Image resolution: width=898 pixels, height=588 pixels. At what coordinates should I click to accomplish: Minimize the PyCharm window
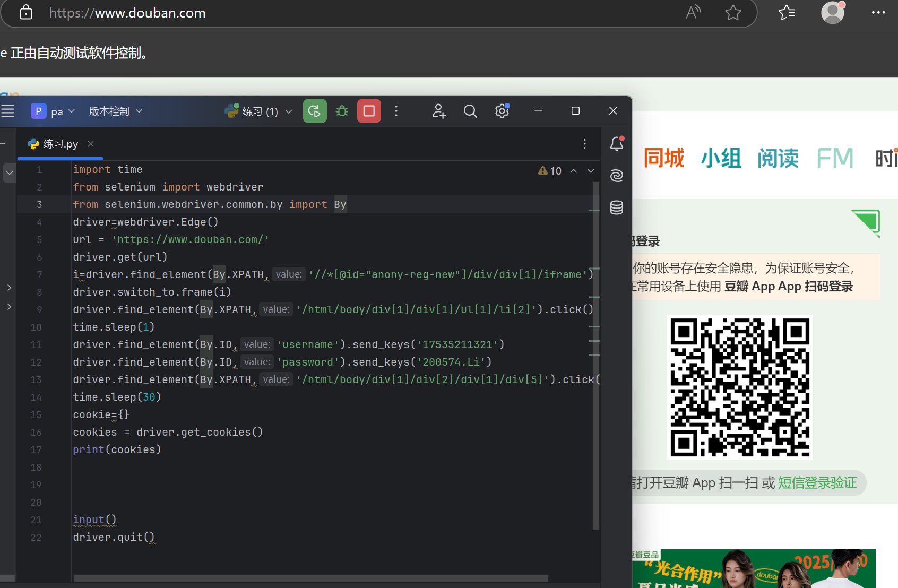click(x=538, y=110)
